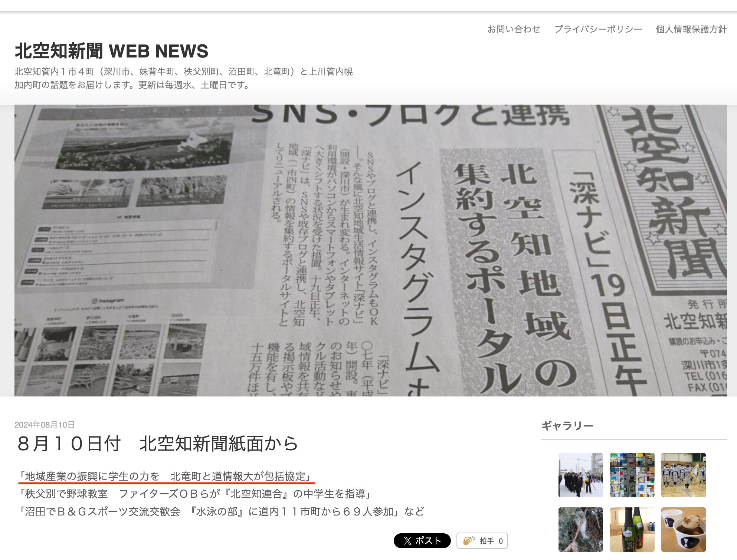Open the owl in tree gallery thumbnail
Viewport: 737px width, 560px height.
point(580,528)
